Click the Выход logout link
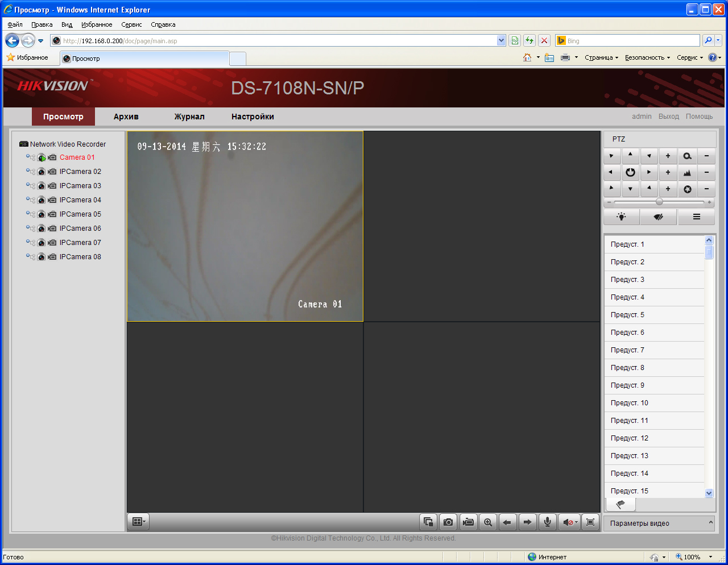Screen dimensions: 728x565 [669, 117]
